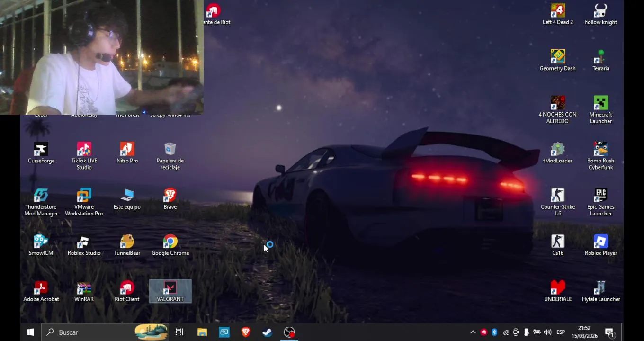
Task: Open the Bluetooth tray icon
Action: 494,332
